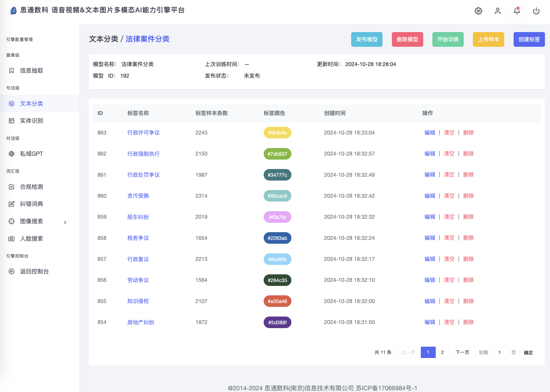
Task: Click the page number input field
Action: coord(499,352)
